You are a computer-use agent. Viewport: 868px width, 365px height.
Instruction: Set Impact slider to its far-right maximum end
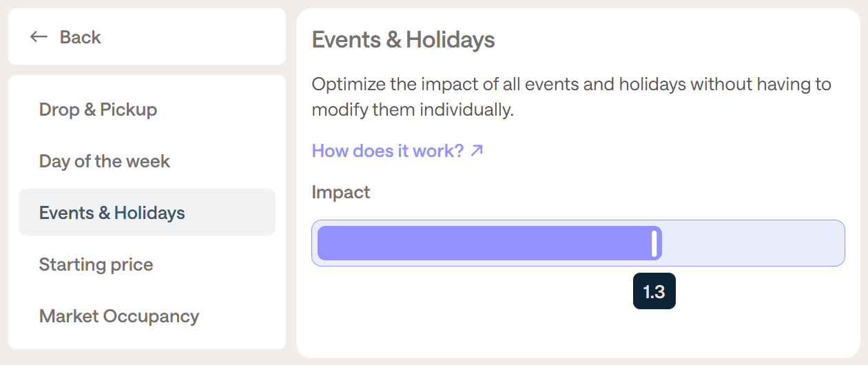tap(841, 243)
